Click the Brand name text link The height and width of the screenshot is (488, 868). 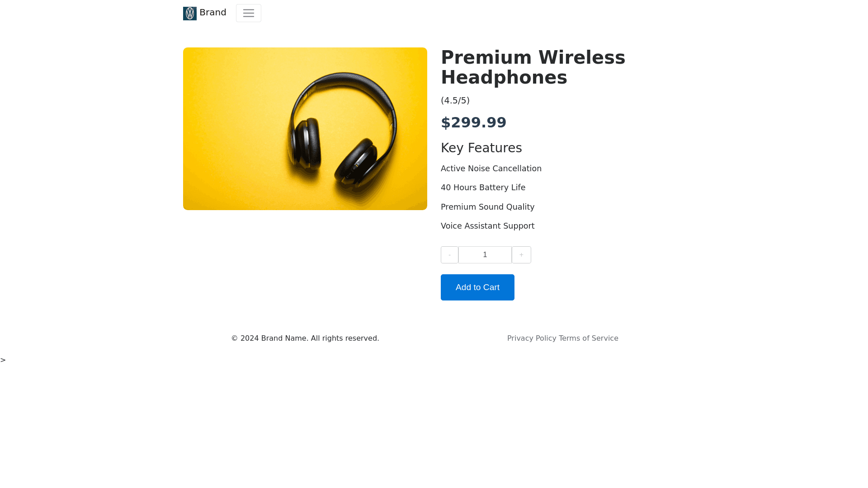coord(213,13)
